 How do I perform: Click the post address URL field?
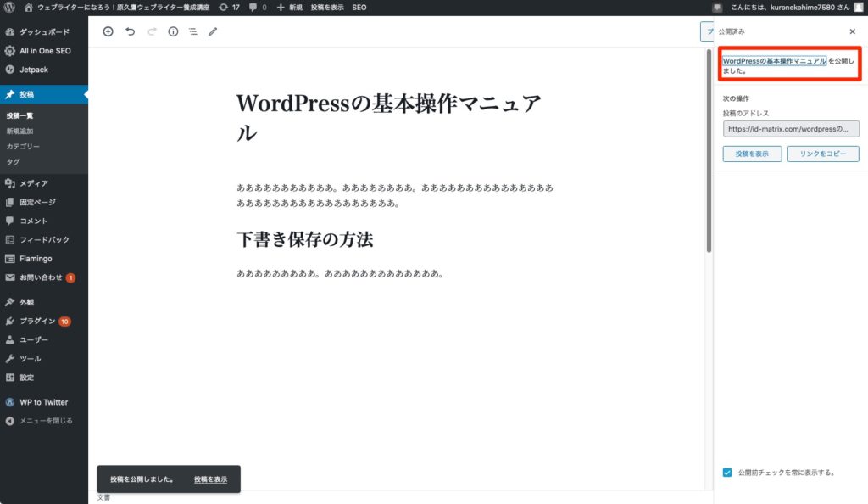coord(791,129)
